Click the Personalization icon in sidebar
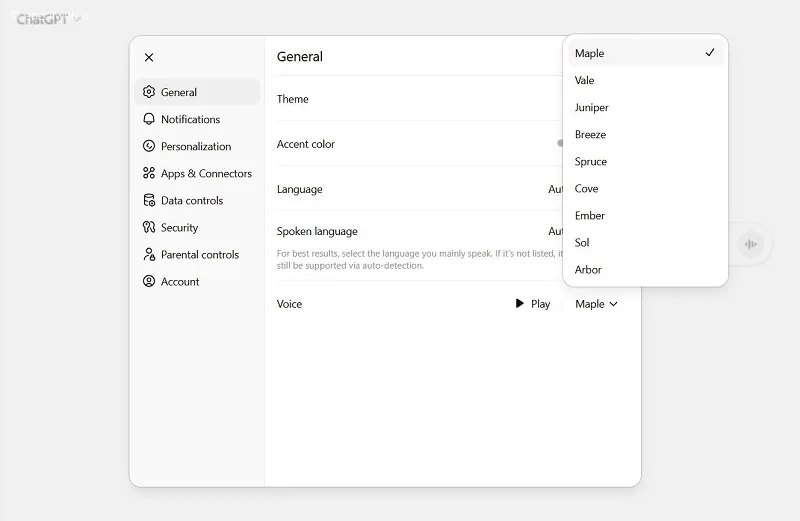 click(149, 146)
